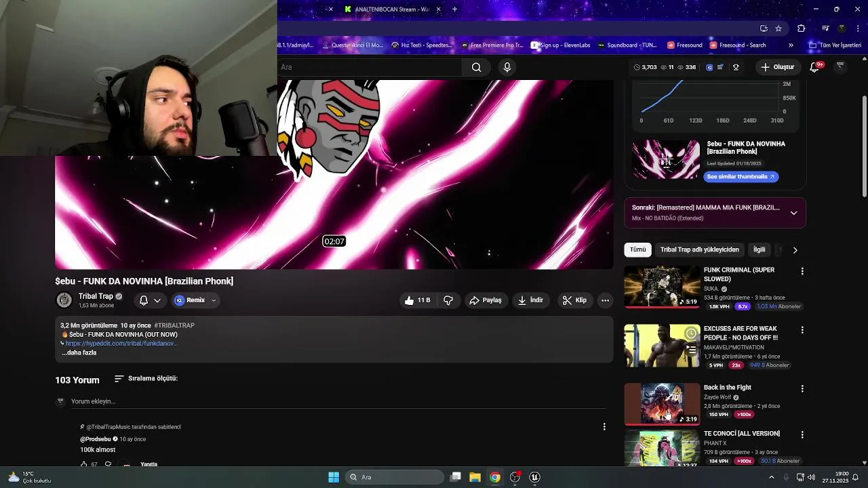Open the Tribal Trap channel name link
Viewport: 868px width, 488px height.
click(96, 296)
